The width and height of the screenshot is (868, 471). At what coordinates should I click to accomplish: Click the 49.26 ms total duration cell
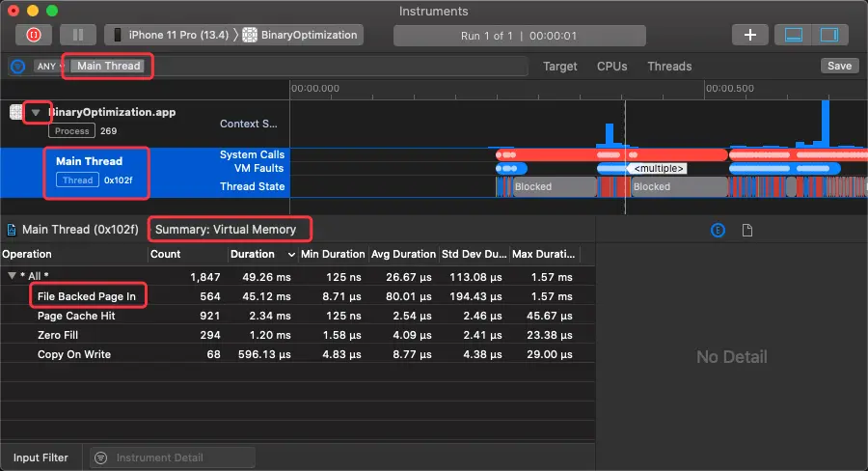tap(266, 277)
